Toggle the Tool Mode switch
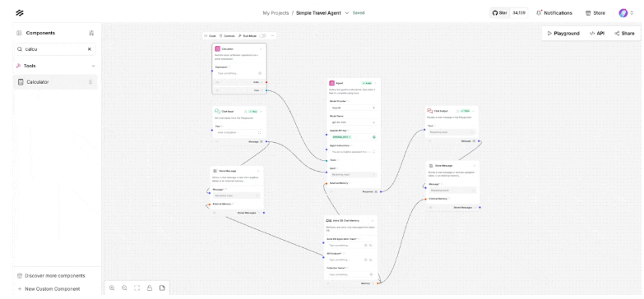 (x=262, y=35)
